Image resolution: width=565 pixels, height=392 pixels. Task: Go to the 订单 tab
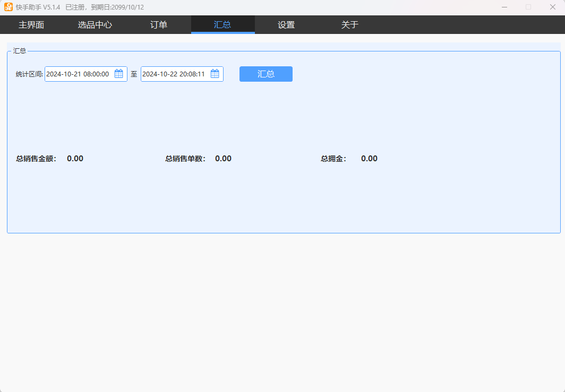[x=159, y=25]
